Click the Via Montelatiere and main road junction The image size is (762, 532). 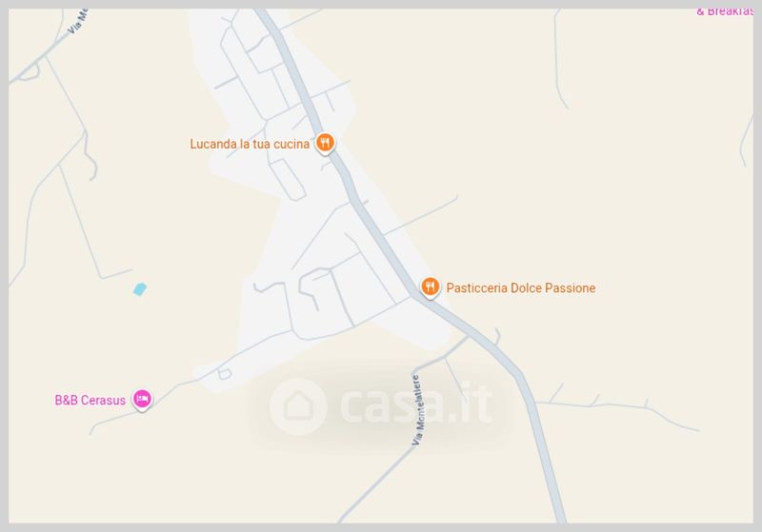pyautogui.click(x=469, y=335)
